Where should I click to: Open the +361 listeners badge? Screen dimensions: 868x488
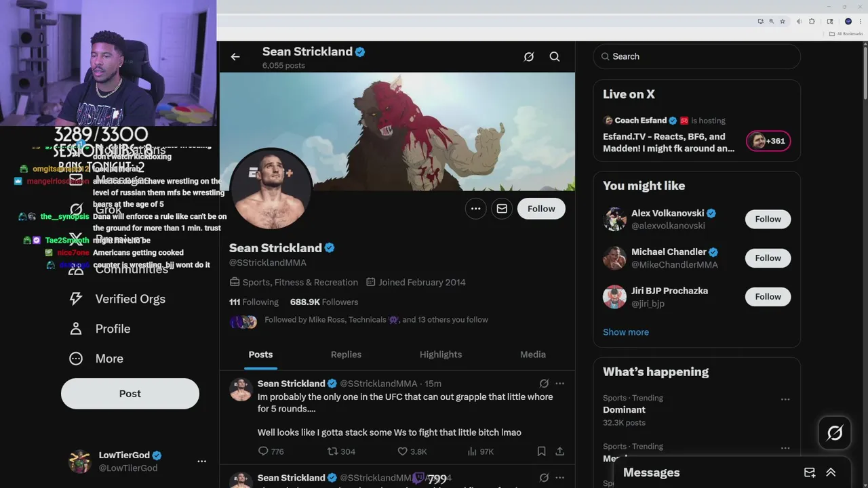768,141
